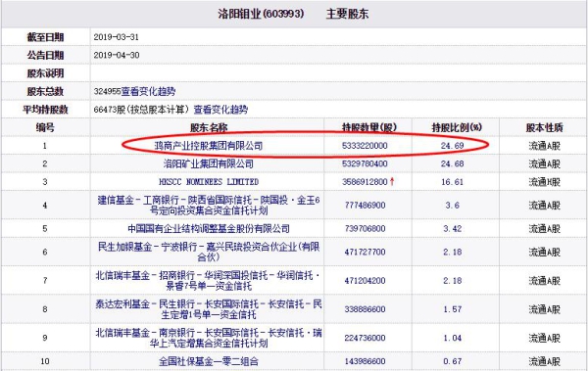Open 北信瑞丰基金－招商银行 shareholder link
The height and width of the screenshot is (371, 588).
(208, 281)
